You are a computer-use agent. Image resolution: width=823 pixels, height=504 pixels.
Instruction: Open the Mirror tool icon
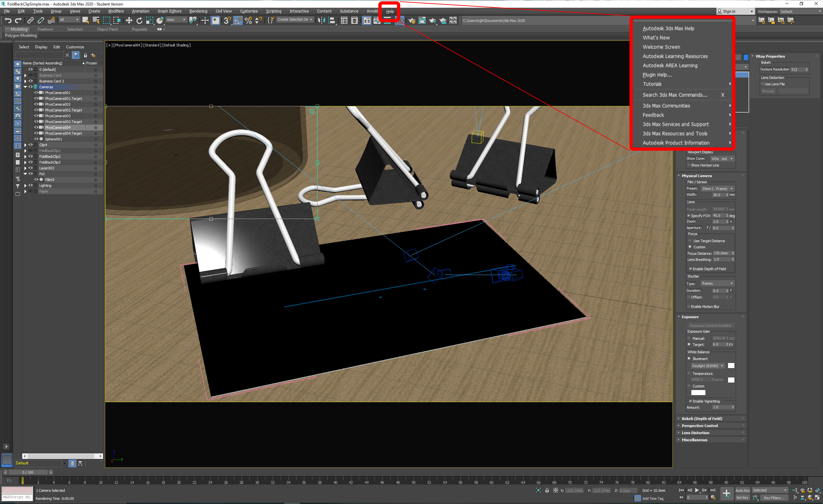[x=321, y=20]
